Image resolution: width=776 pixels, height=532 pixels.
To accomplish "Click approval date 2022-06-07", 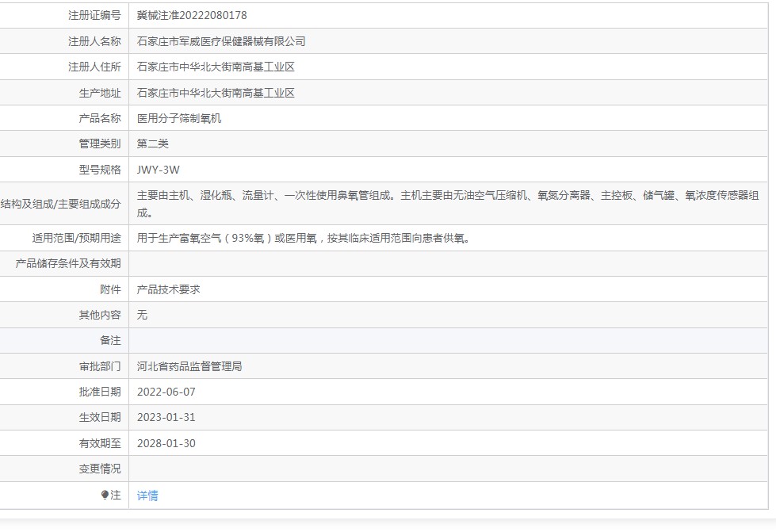I will click(x=166, y=392).
